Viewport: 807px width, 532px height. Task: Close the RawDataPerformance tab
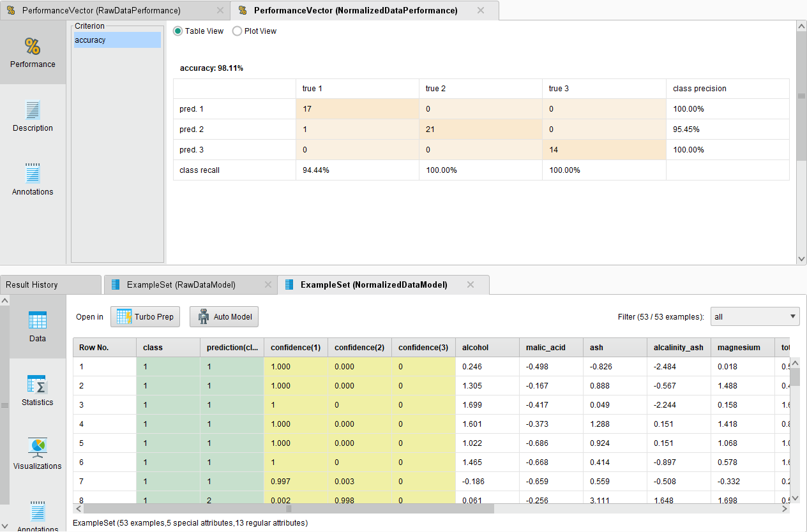[x=220, y=11]
